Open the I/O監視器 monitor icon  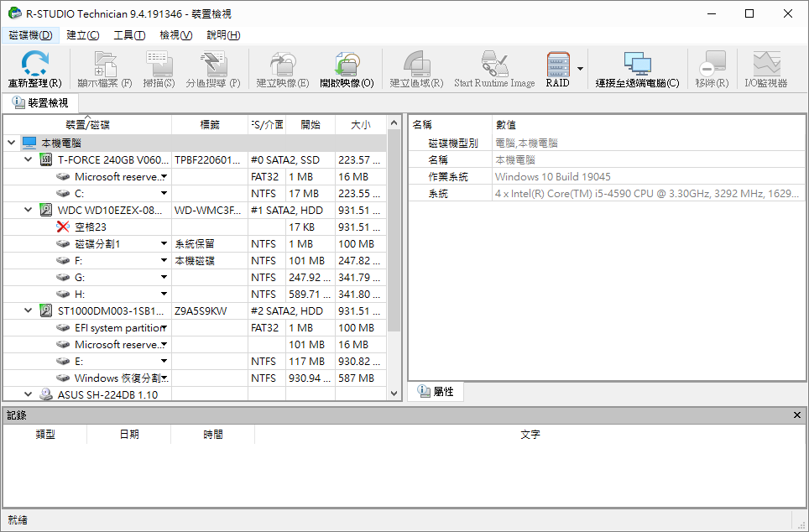click(766, 64)
